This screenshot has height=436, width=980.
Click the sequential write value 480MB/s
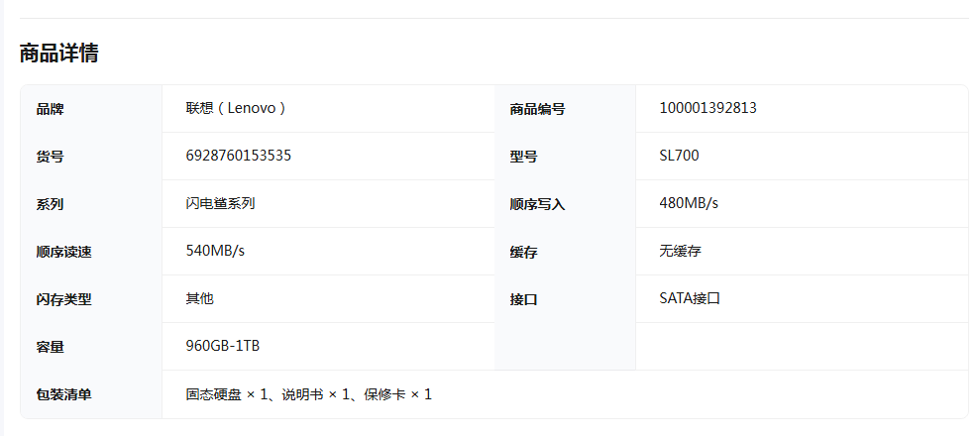[x=689, y=203]
